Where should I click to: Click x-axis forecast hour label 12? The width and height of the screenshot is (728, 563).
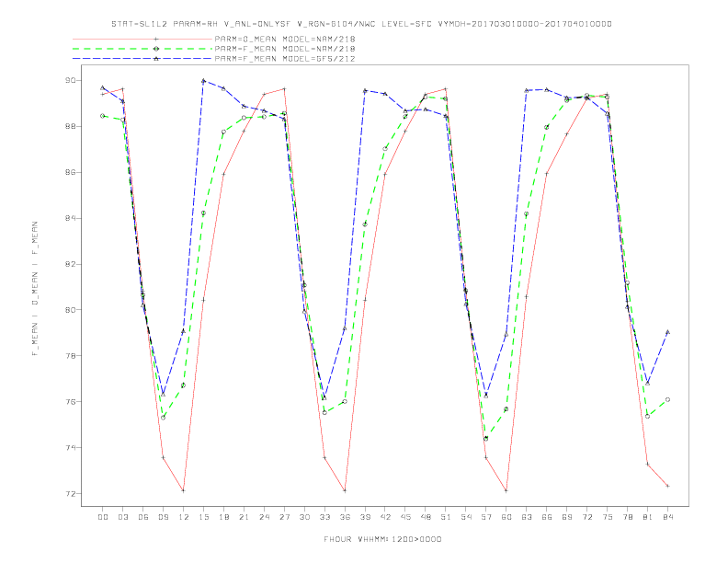[x=184, y=517]
